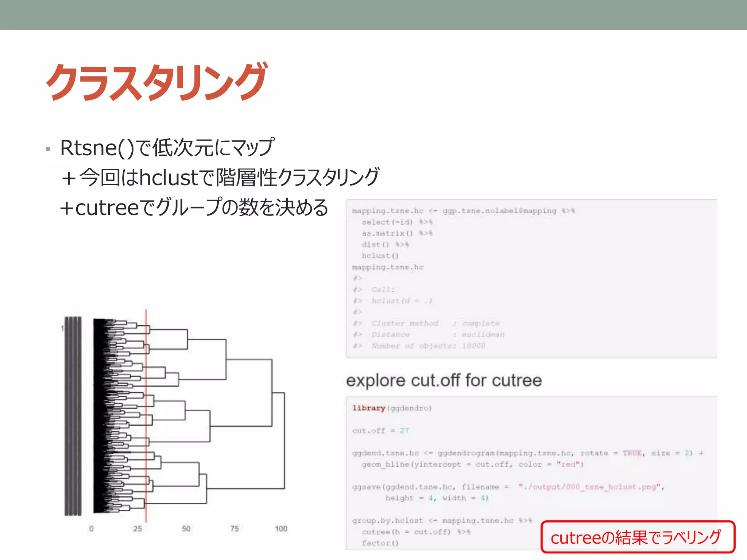The image size is (747, 560).
Task: Click the code line starting ggdend.tsne.hc <- ggdendrogram
Action: (527, 453)
